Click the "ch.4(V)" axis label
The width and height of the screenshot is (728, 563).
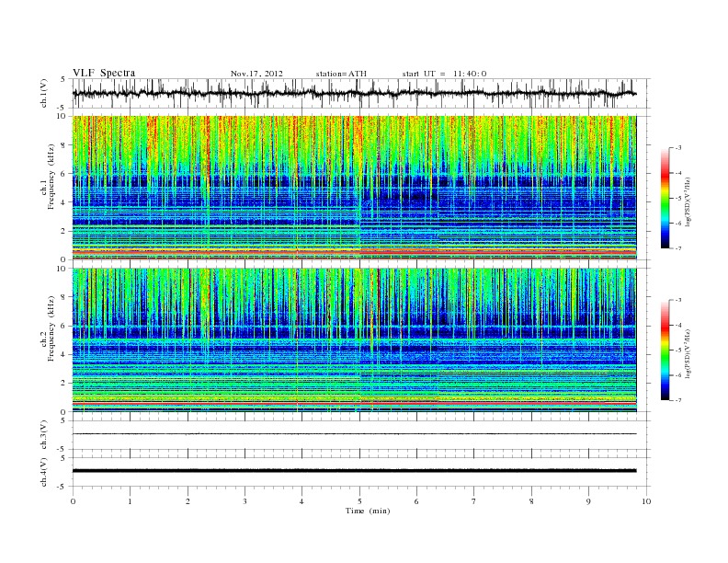pyautogui.click(x=44, y=472)
